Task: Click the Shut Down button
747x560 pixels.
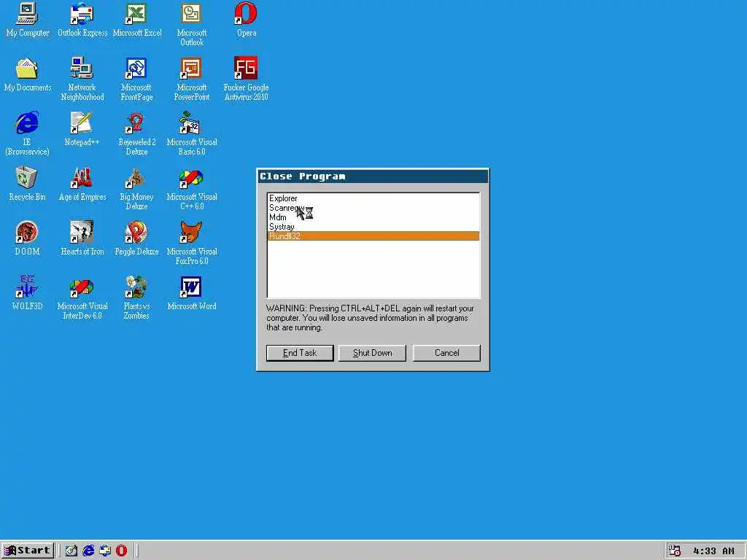Action: pos(373,353)
